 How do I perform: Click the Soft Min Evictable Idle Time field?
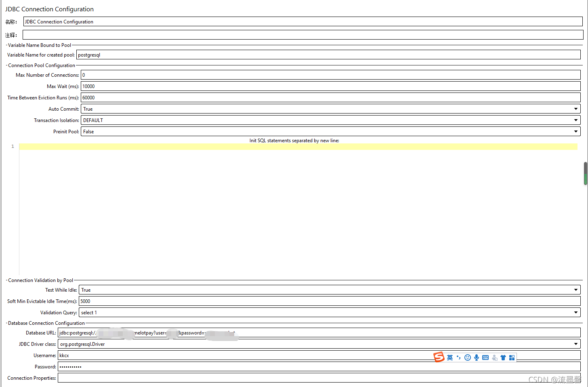point(330,301)
